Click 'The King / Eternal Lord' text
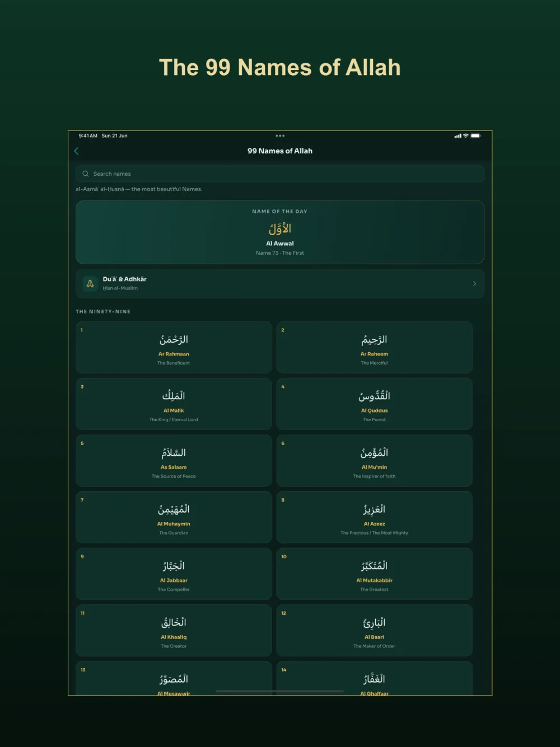Screen dimensions: 560x747 pyautogui.click(x=174, y=419)
